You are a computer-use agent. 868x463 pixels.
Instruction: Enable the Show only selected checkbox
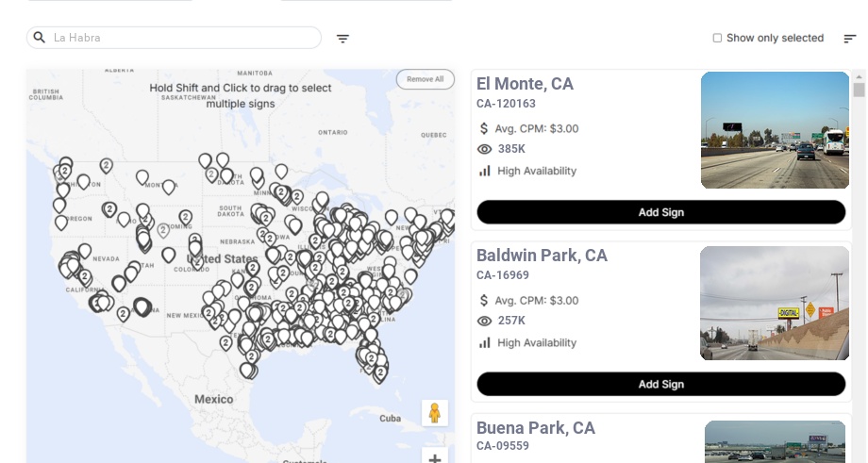click(x=717, y=39)
